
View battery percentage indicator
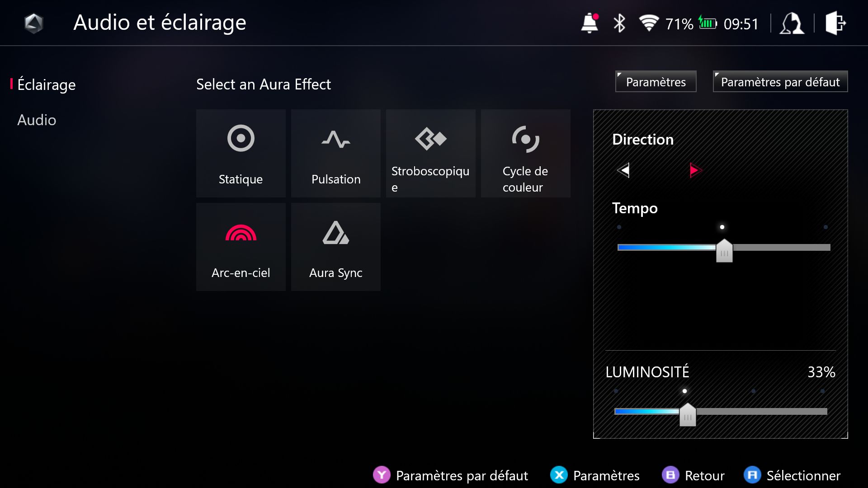click(x=679, y=23)
